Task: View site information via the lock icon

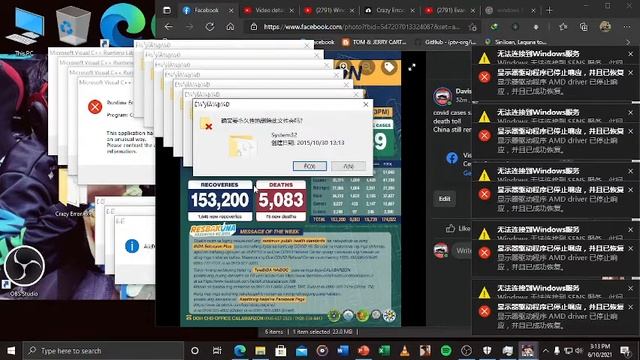Action: coord(254,27)
